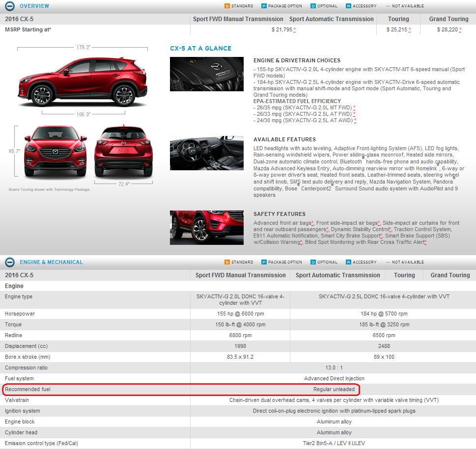Click the Advanced front air bags footnote asterisk
The image size is (476, 449).
tap(312, 223)
